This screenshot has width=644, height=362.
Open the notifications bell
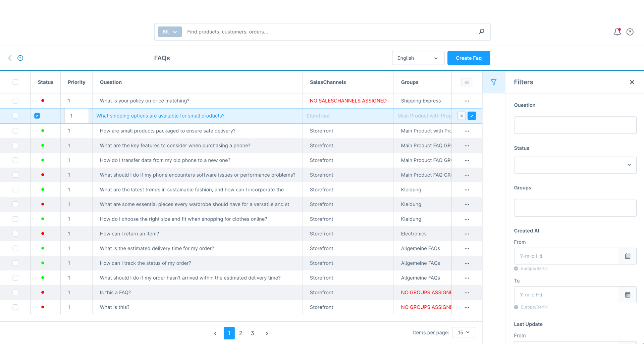point(617,32)
